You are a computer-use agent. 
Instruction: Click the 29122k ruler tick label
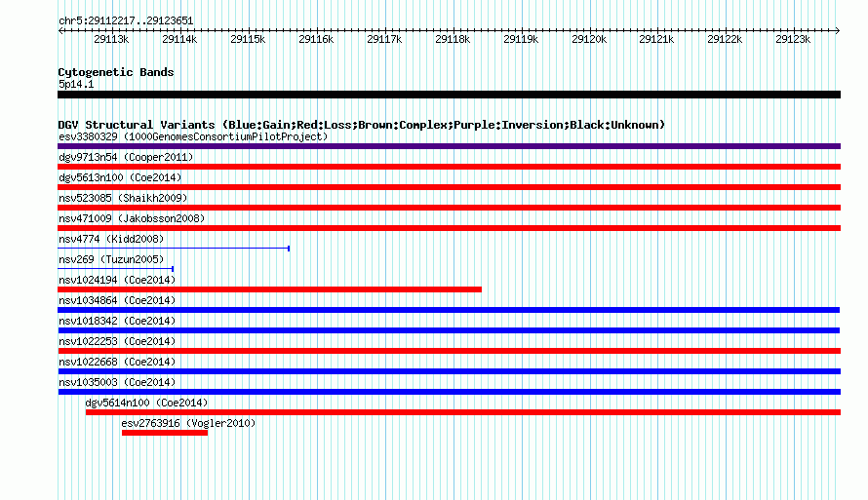pyautogui.click(x=725, y=39)
